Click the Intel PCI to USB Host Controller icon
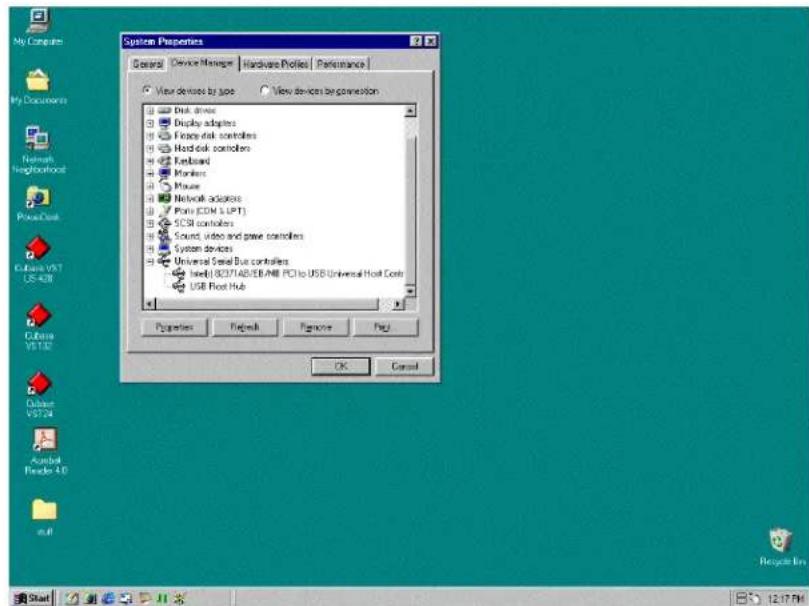809x606 pixels. (x=179, y=273)
